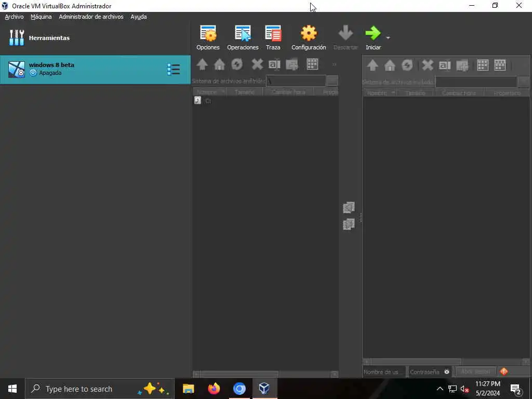Create new folder in host panel

coord(292,64)
